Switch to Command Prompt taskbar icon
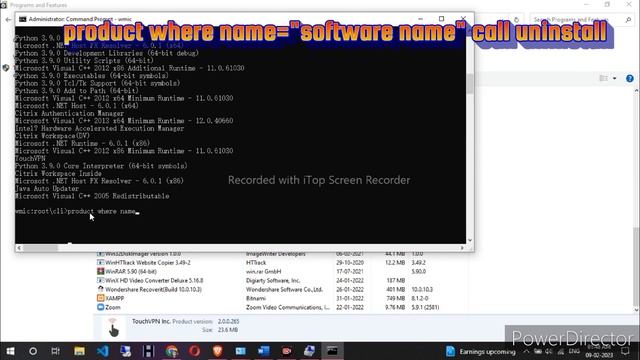 click(x=332, y=351)
